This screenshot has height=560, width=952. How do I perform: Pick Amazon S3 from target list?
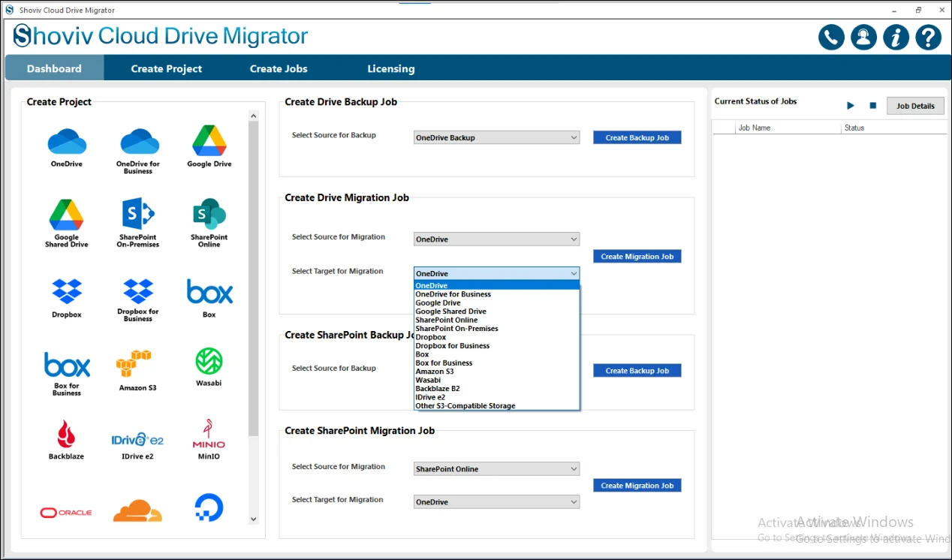(x=496, y=372)
